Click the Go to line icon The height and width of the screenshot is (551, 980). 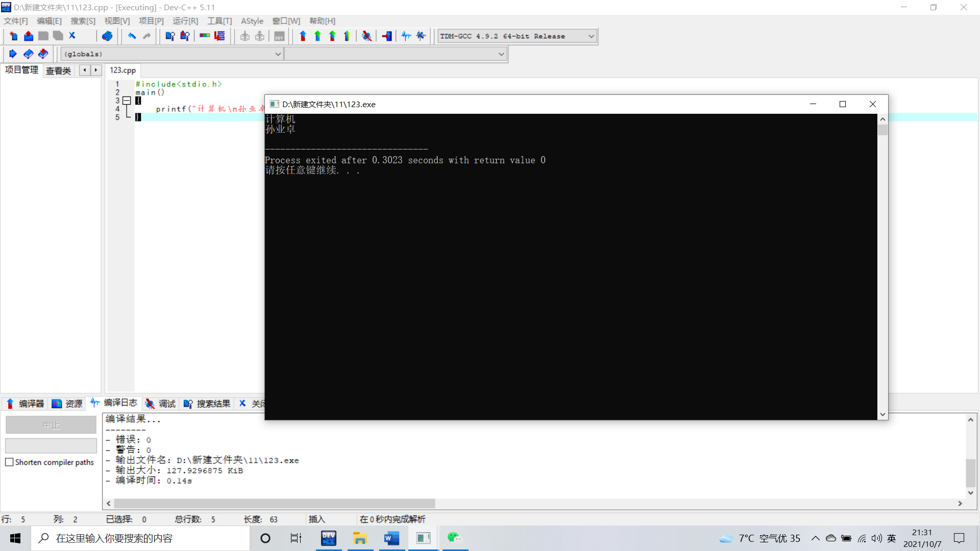(219, 36)
